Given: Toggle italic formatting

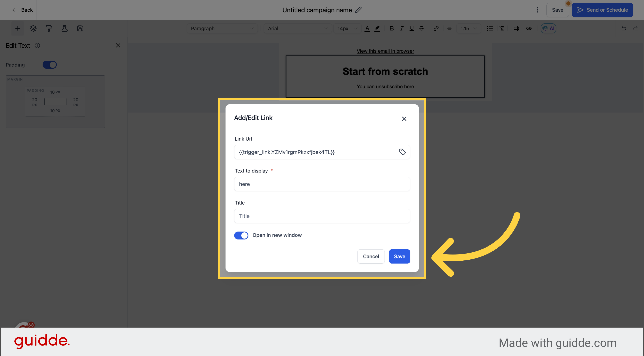Looking at the screenshot, I should pyautogui.click(x=401, y=29).
